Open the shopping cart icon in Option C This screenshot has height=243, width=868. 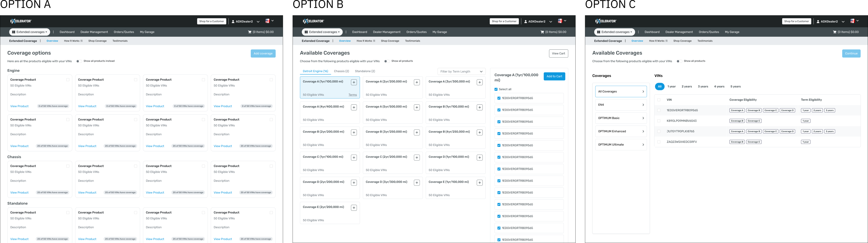(835, 32)
